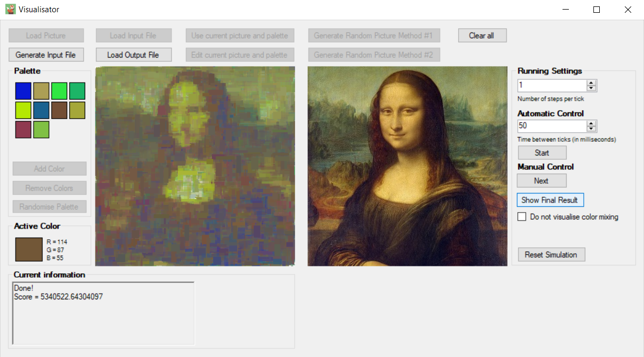
Task: Increase time between ticks value
Action: point(591,123)
